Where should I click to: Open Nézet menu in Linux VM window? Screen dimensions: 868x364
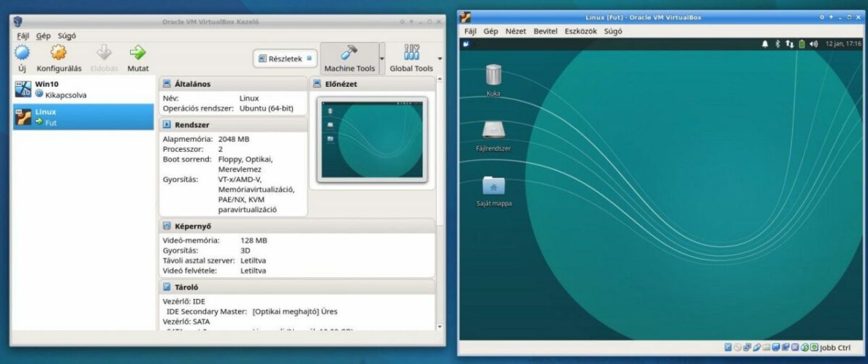tap(516, 31)
